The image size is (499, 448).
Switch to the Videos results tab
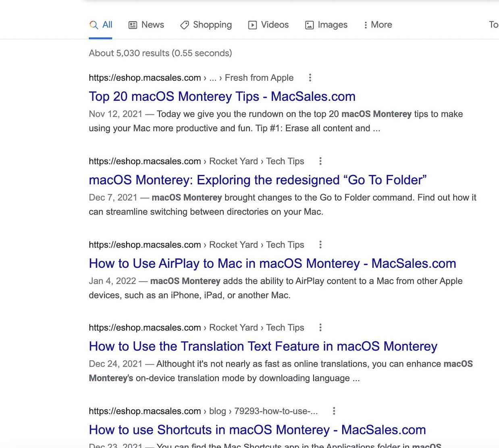274,25
